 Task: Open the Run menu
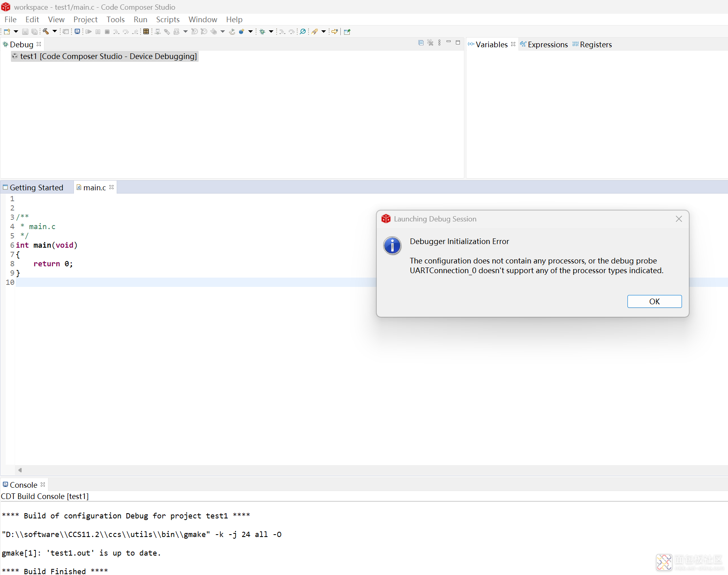(x=141, y=19)
